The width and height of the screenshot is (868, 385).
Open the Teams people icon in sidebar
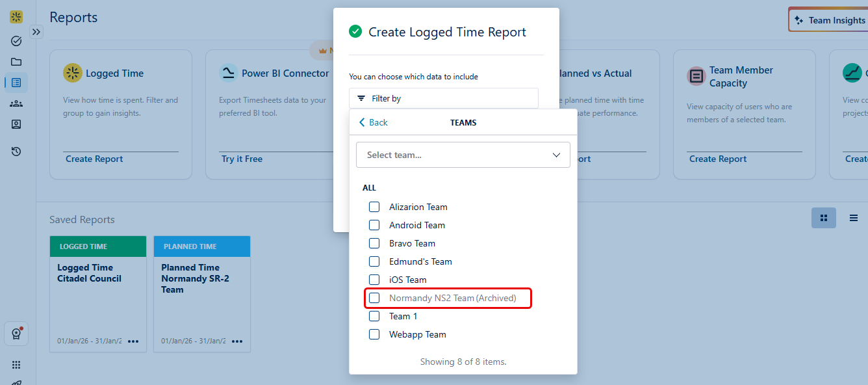pos(16,103)
